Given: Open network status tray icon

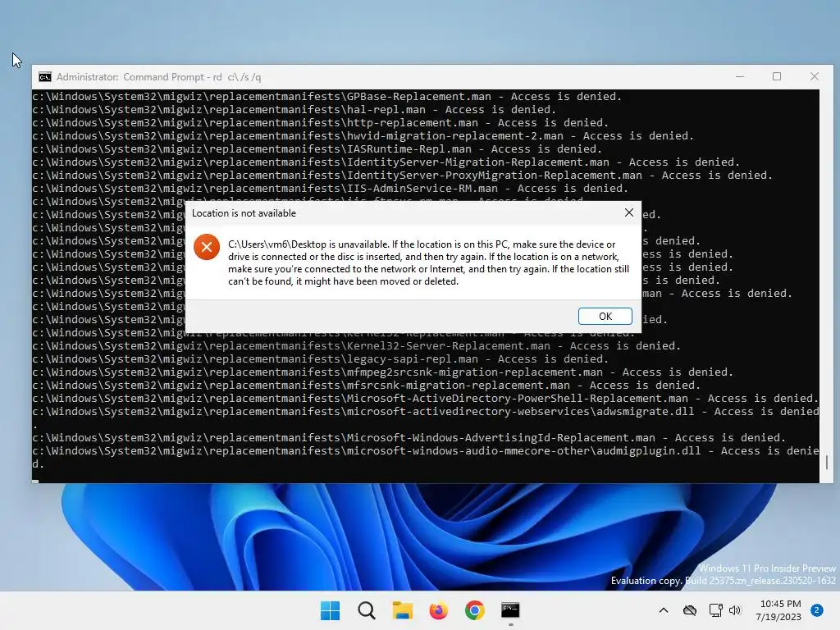Looking at the screenshot, I should tap(715, 610).
